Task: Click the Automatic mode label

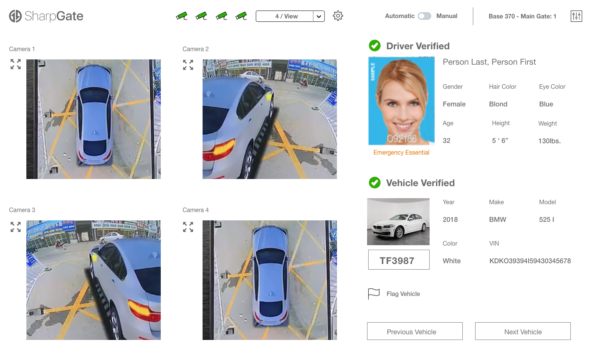Action: 399,16
